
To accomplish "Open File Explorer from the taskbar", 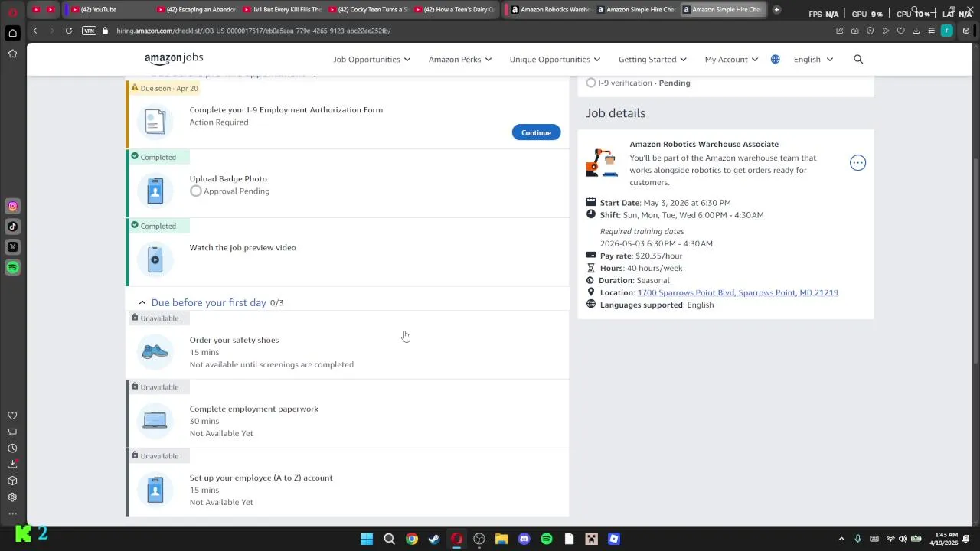I will [501, 539].
